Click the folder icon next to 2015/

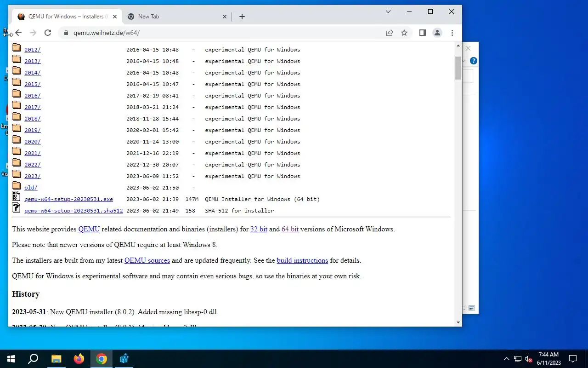(x=17, y=82)
